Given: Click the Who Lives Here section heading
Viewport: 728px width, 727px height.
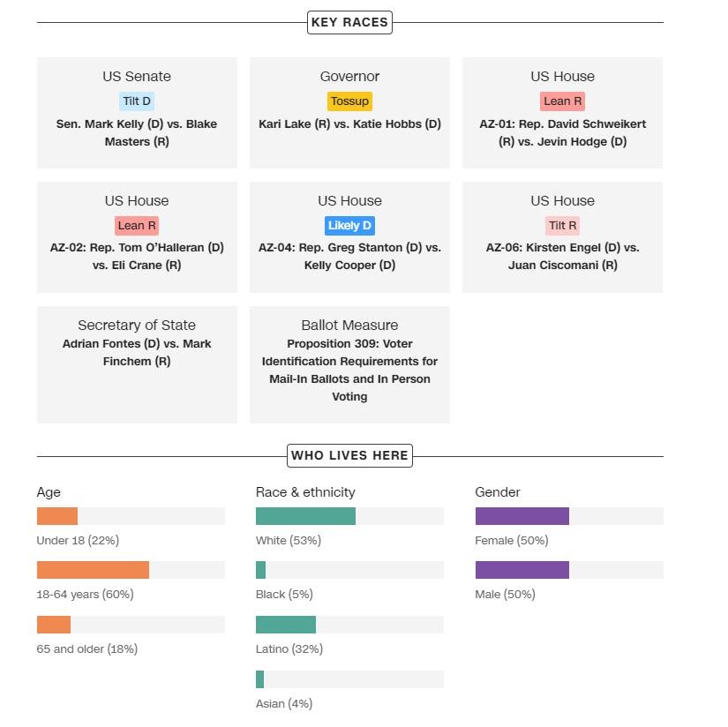Looking at the screenshot, I should [349, 456].
